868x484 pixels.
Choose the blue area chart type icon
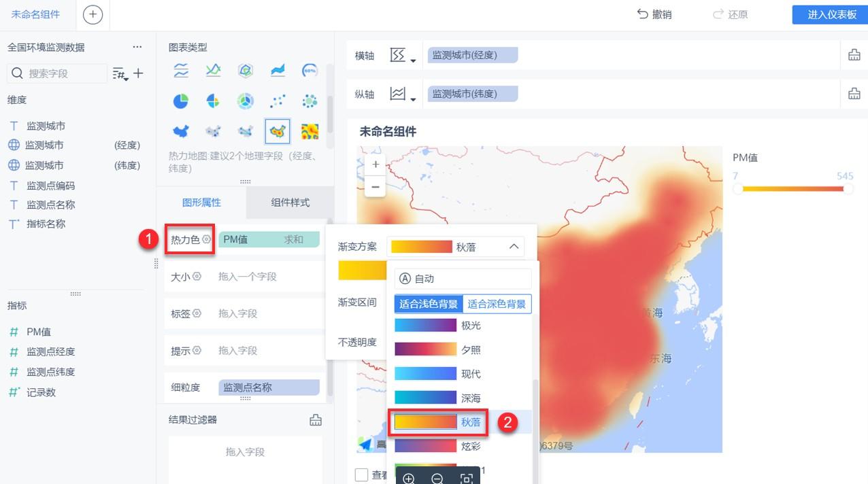[278, 70]
